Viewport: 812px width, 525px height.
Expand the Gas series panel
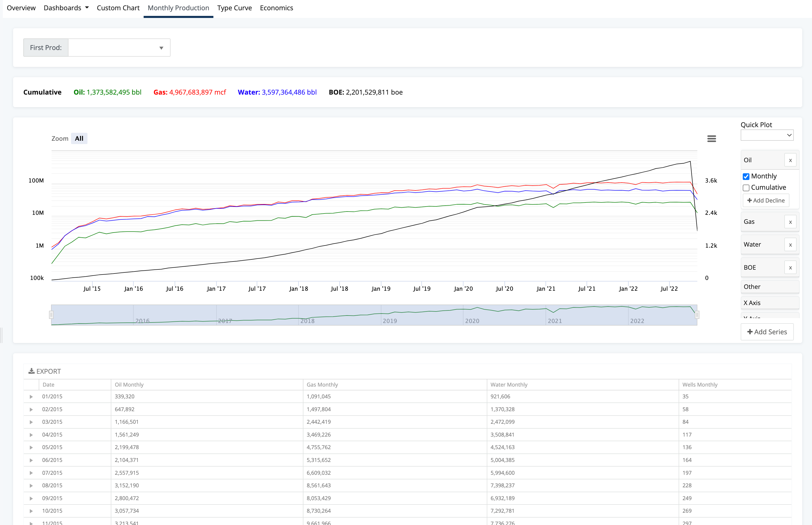762,222
